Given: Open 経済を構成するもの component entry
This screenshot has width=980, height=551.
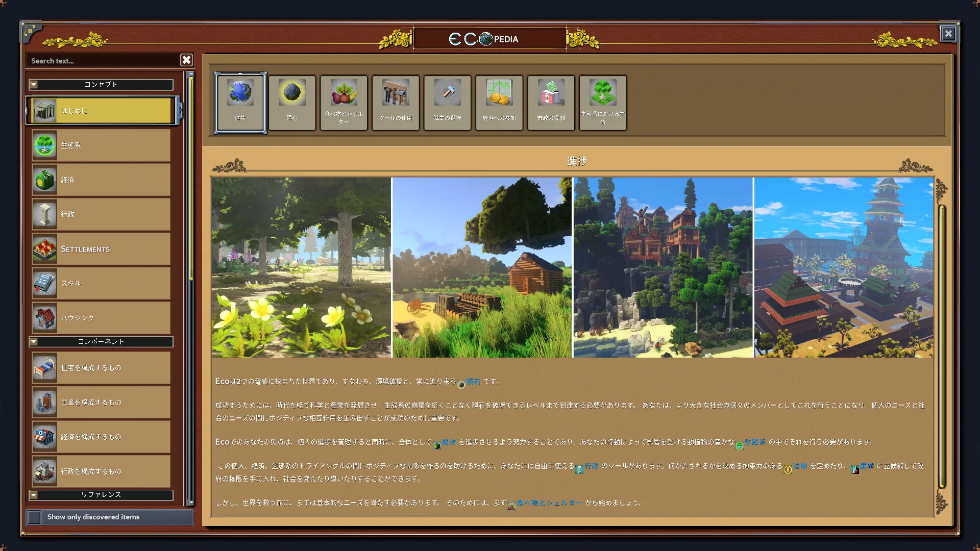Looking at the screenshot, I should click(101, 437).
